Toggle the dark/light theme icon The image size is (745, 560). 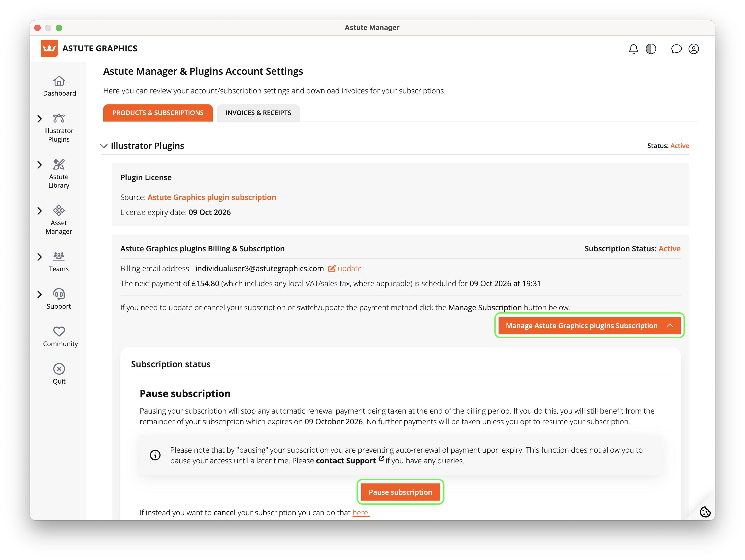(x=651, y=49)
